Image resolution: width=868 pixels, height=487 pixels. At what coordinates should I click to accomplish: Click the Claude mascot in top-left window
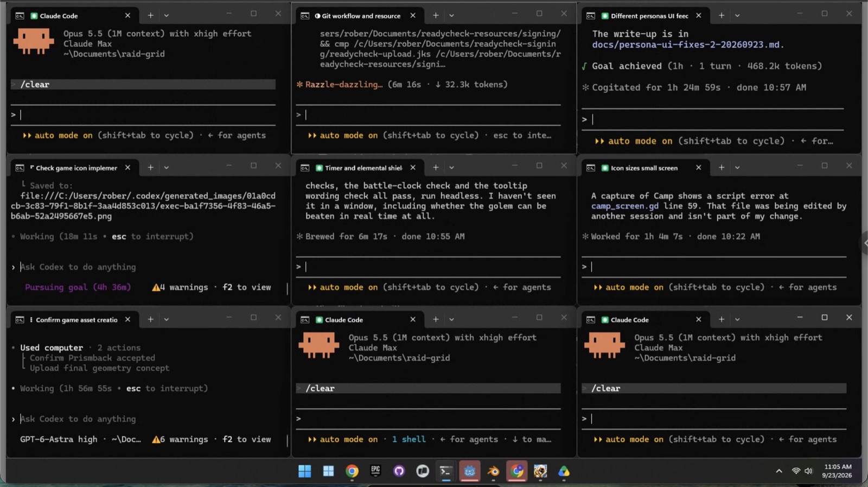34,41
